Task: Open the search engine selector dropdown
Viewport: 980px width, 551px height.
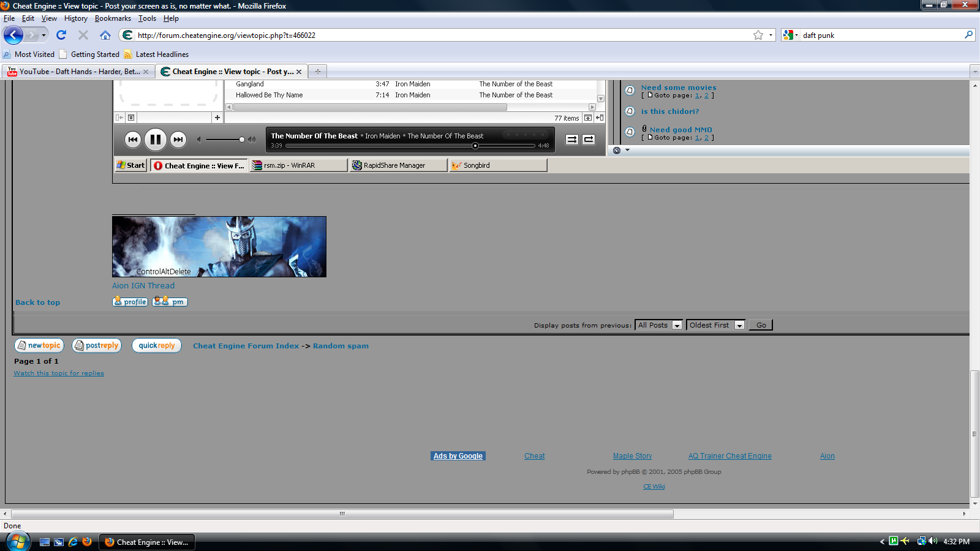Action: (791, 35)
